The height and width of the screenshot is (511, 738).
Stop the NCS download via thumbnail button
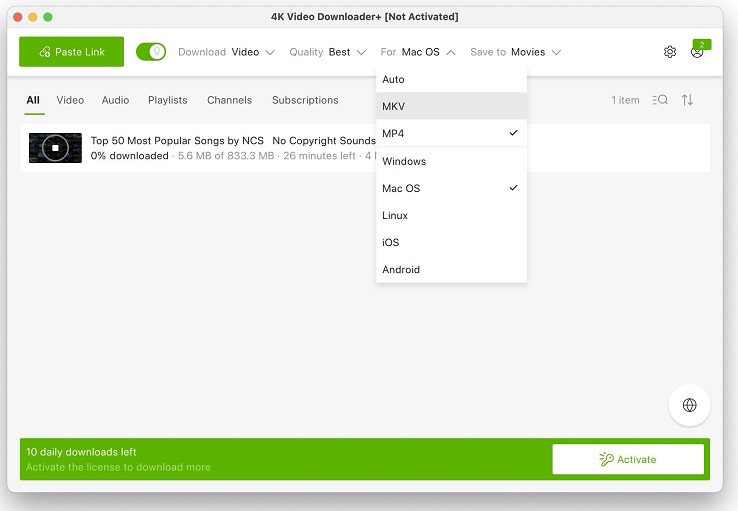(x=55, y=148)
